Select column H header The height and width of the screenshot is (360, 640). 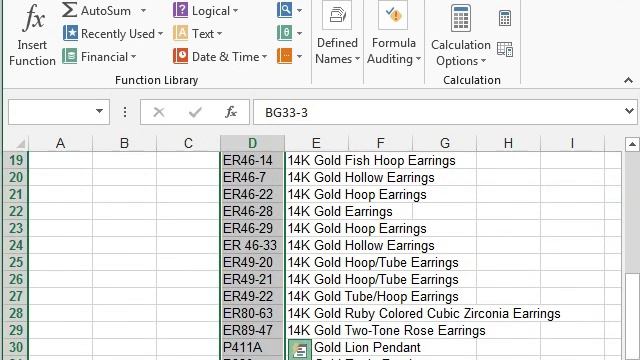(x=508, y=143)
